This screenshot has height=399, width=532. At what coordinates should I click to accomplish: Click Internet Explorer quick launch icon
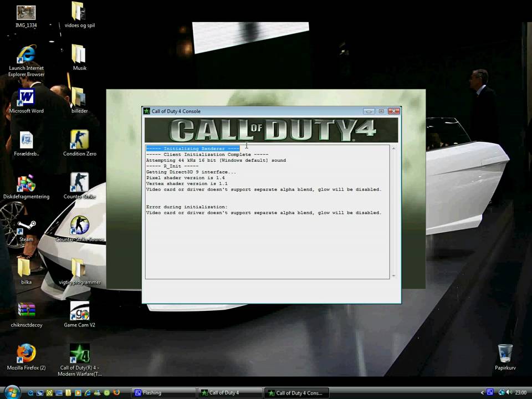tap(88, 392)
